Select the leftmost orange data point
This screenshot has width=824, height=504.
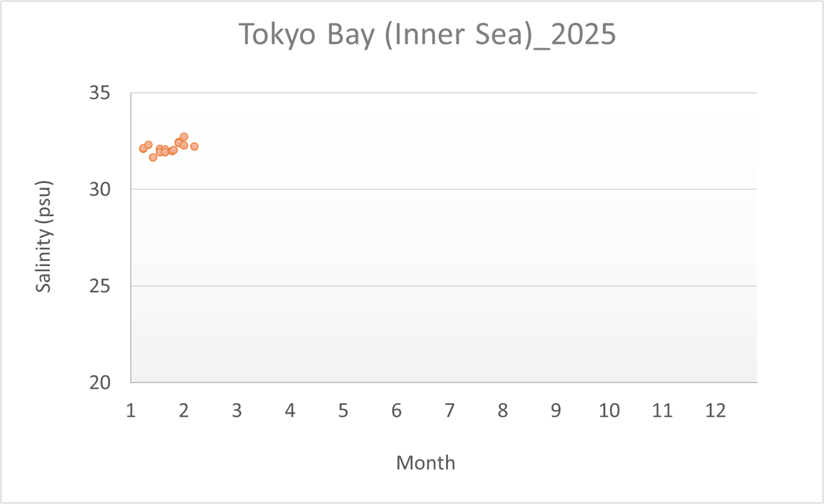click(143, 148)
